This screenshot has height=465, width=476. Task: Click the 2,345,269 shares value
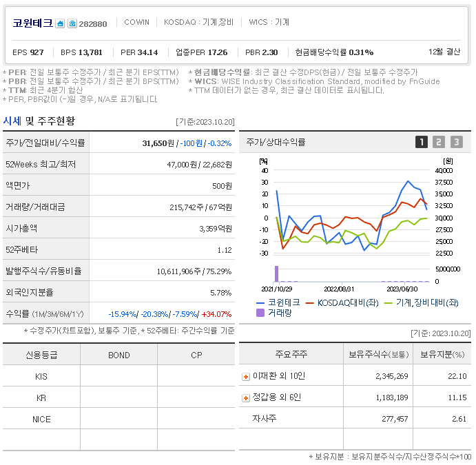[391, 376]
